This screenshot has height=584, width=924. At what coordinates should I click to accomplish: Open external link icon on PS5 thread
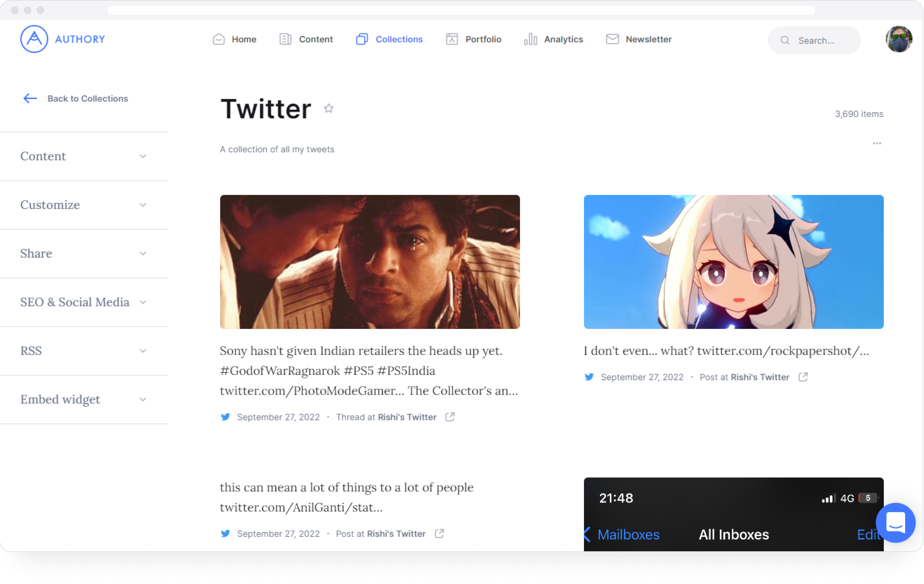[450, 417]
